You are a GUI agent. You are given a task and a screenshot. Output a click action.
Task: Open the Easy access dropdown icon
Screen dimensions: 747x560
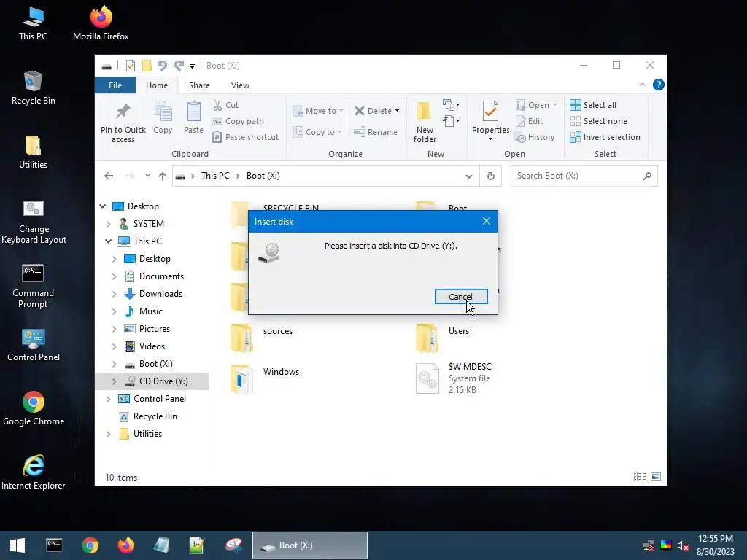click(x=451, y=121)
